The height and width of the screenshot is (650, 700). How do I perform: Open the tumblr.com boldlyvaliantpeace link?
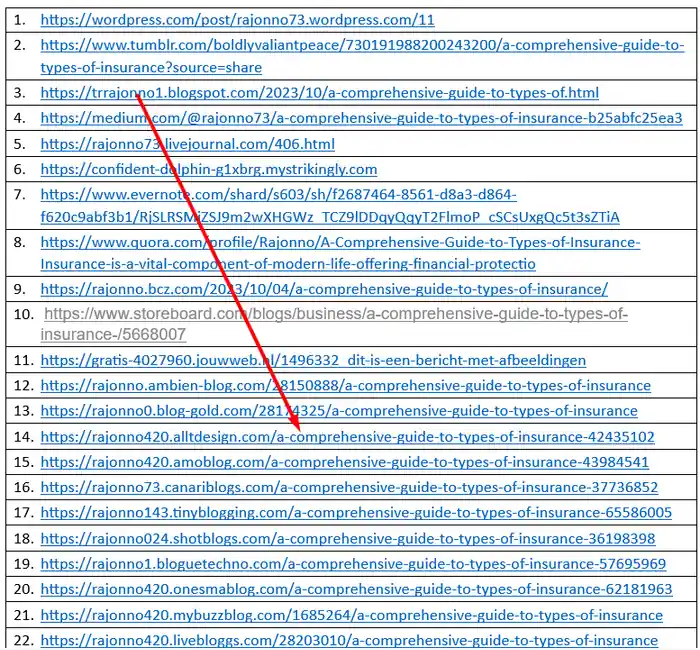(x=362, y=56)
